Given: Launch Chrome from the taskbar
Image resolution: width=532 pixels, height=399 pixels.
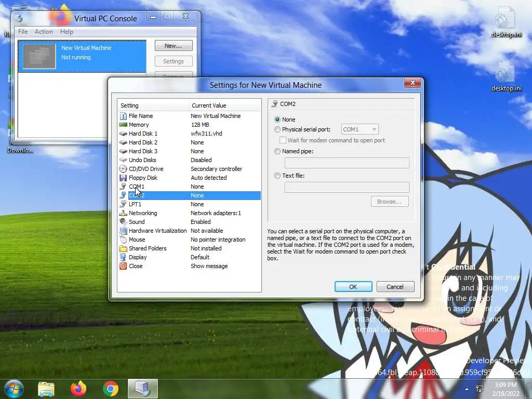Looking at the screenshot, I should coord(111,389).
